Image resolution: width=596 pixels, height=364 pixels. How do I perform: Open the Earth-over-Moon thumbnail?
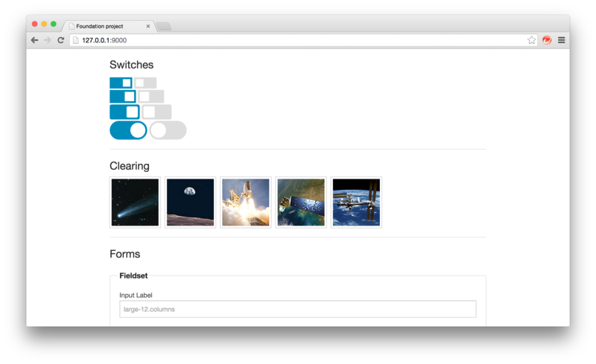pyautogui.click(x=191, y=202)
